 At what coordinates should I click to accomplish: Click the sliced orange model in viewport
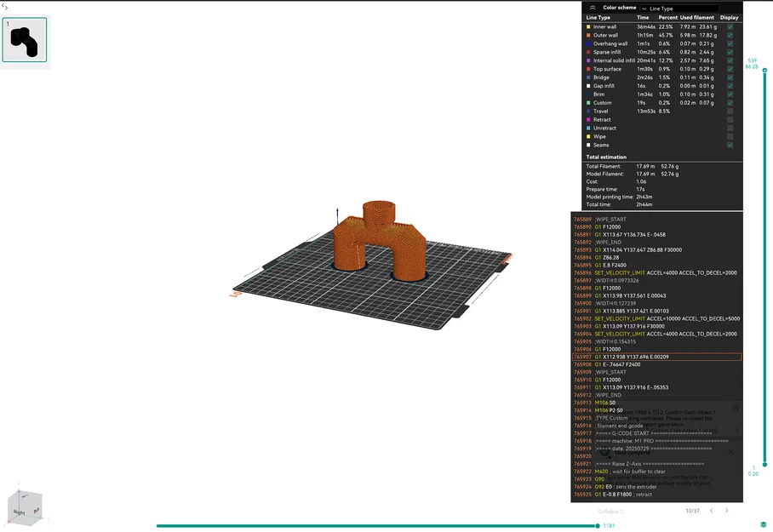(380, 242)
